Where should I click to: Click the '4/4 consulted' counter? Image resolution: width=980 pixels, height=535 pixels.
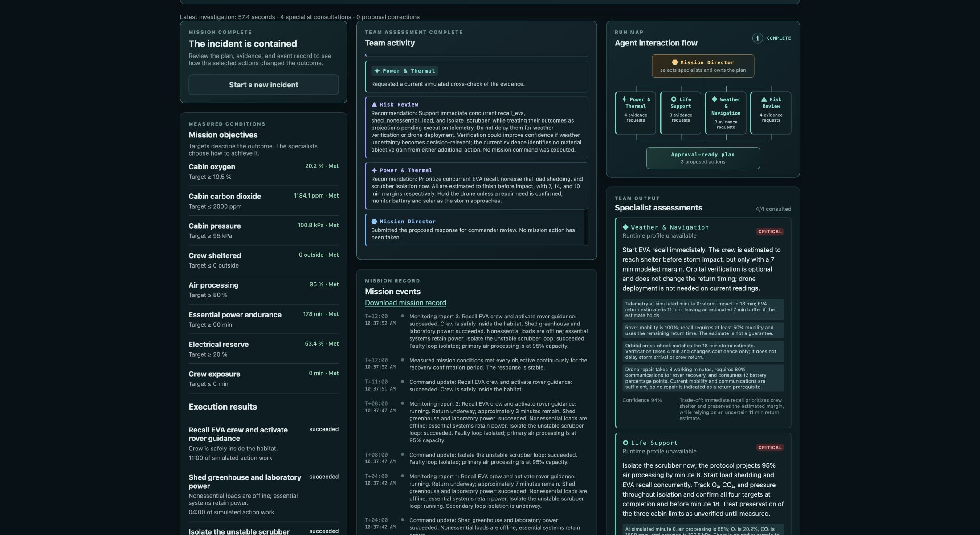point(773,209)
